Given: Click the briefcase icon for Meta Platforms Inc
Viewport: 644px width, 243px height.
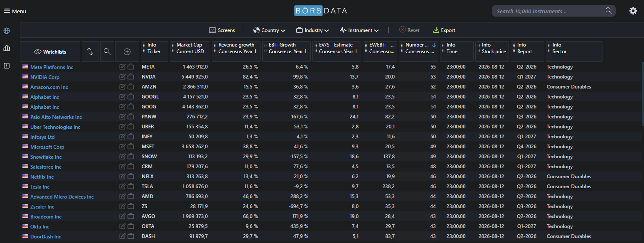Looking at the screenshot, I should click(131, 67).
